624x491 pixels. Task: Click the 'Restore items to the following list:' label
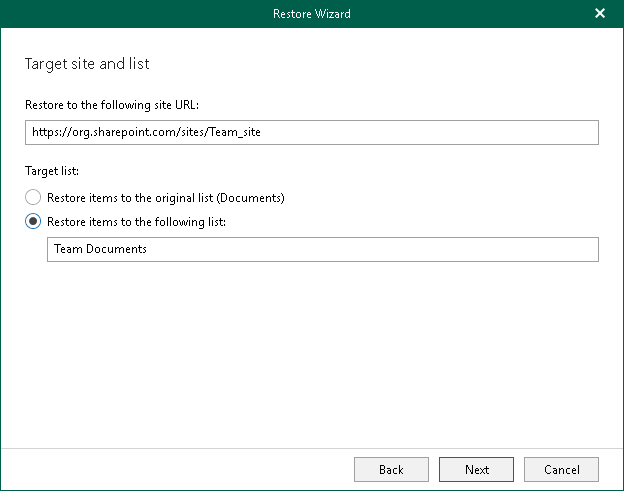pos(137,221)
